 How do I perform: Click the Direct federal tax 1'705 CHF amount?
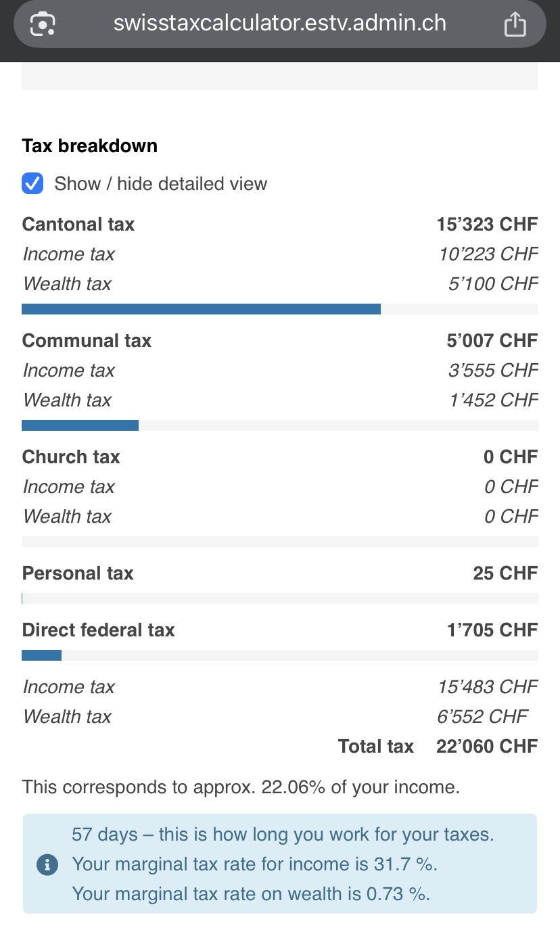(x=492, y=630)
